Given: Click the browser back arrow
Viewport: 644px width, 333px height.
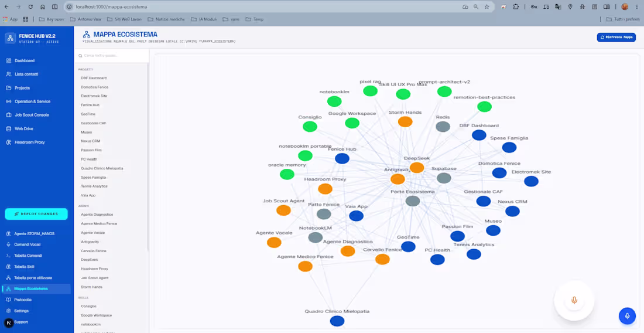Looking at the screenshot, I should point(6,6).
